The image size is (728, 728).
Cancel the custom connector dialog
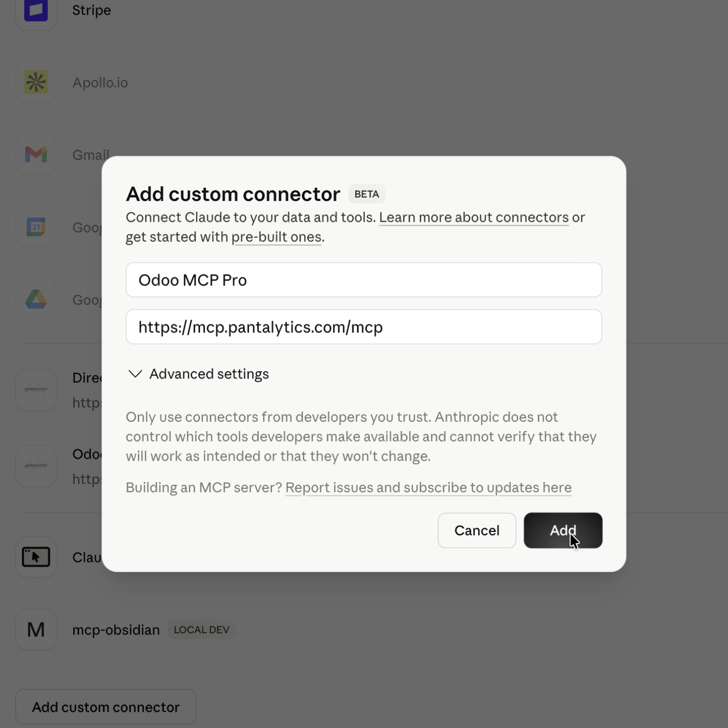point(477,530)
